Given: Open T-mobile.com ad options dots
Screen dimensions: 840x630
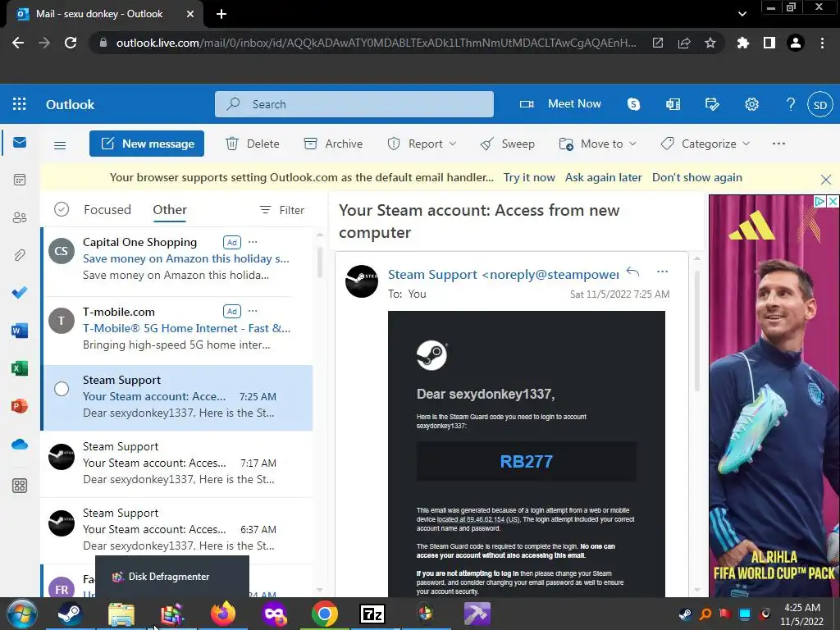Looking at the screenshot, I should click(x=253, y=311).
